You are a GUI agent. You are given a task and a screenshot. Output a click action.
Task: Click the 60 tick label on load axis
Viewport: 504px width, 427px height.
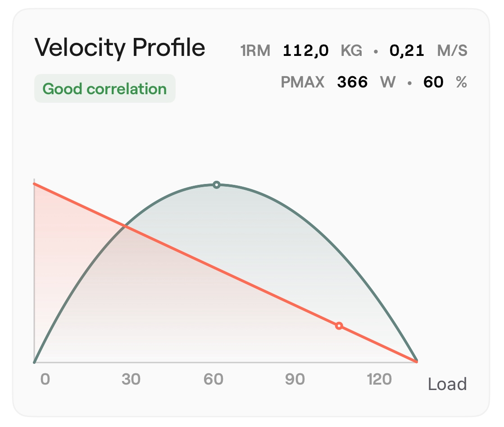(213, 379)
